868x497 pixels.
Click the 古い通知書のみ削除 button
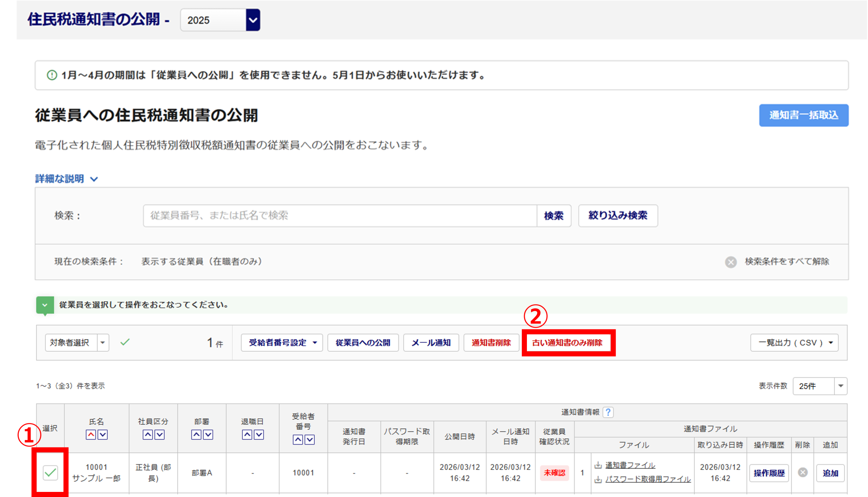(x=567, y=342)
